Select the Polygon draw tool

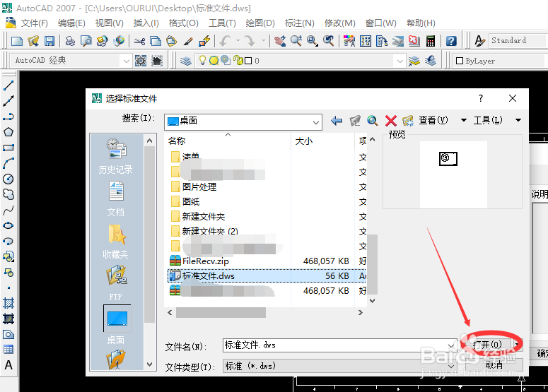[8, 132]
